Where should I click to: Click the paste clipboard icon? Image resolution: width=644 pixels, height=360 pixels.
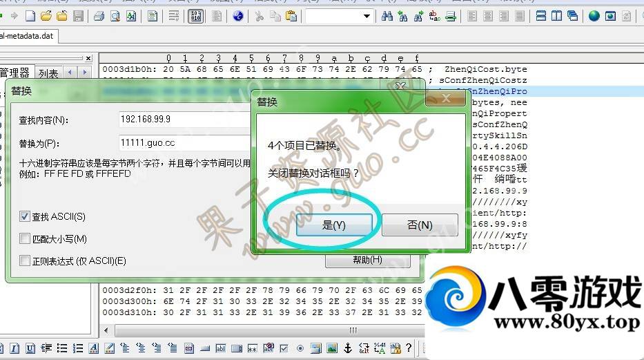tap(291, 17)
